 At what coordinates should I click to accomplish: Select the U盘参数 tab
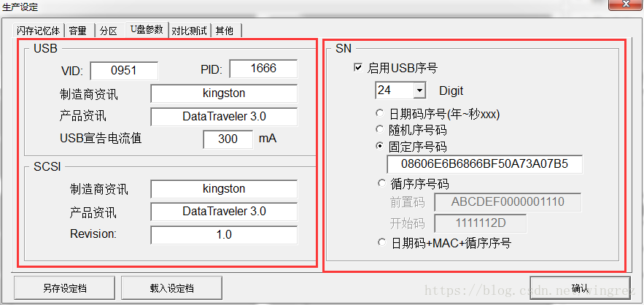tap(147, 30)
